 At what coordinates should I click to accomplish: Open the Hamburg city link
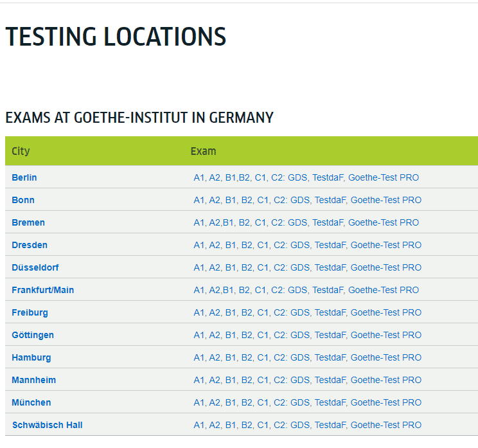[31, 358]
